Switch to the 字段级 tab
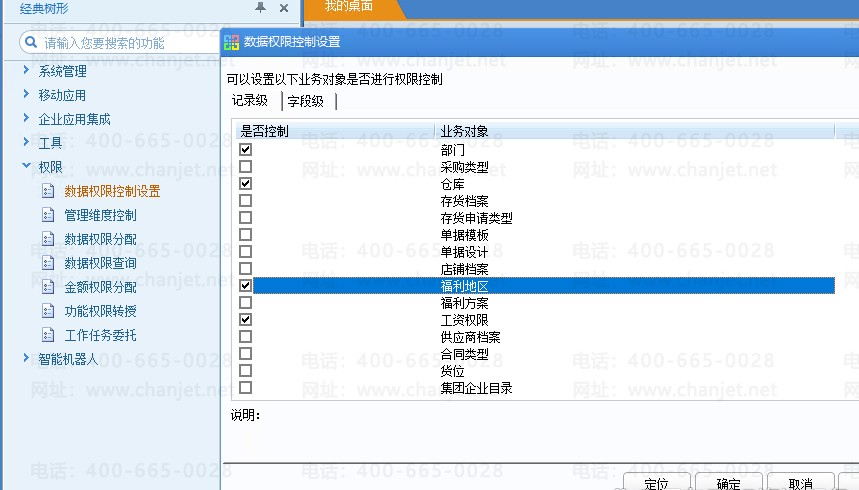This screenshot has height=490, width=859. coord(306,101)
